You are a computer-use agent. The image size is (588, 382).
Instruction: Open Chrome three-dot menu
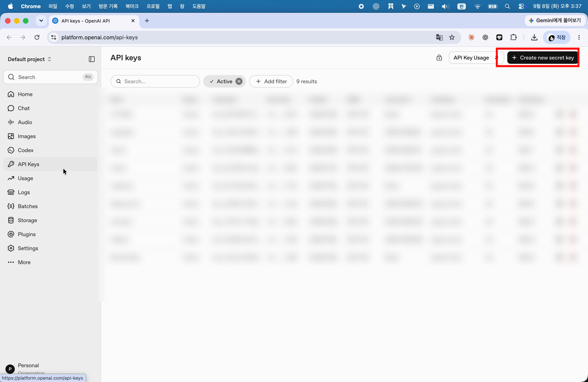point(579,37)
